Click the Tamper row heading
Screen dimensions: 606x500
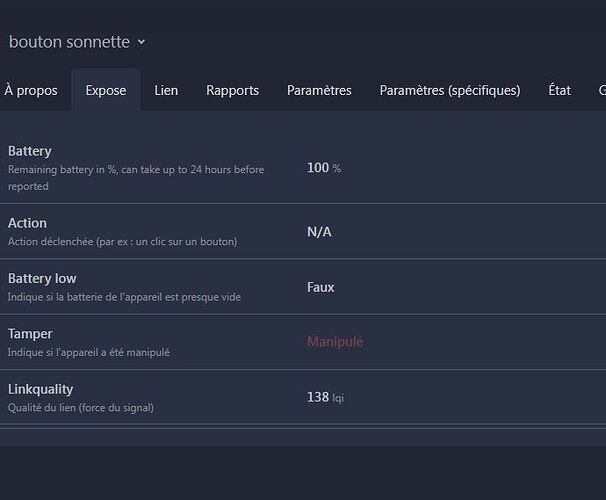[x=30, y=334]
